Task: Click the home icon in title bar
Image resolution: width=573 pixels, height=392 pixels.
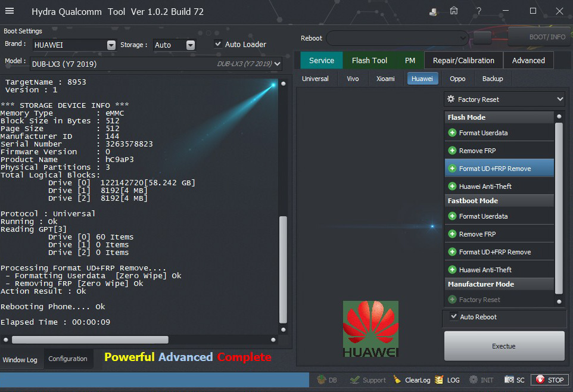Action: click(453, 11)
